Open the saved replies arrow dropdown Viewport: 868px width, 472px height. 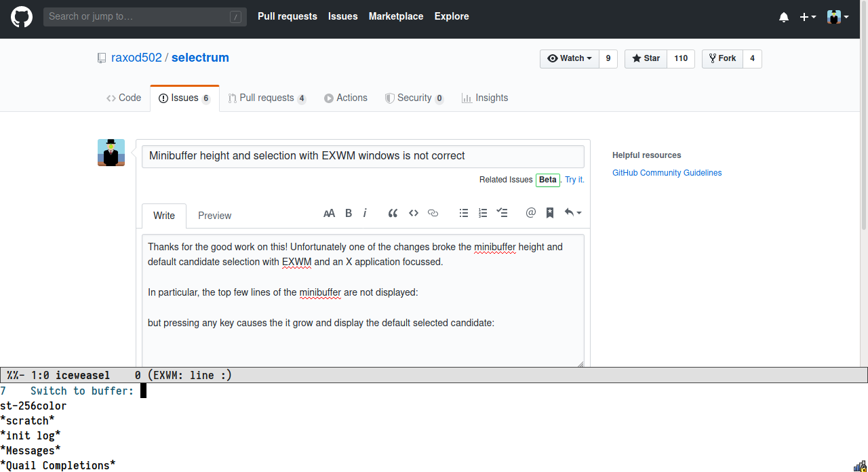click(x=572, y=213)
